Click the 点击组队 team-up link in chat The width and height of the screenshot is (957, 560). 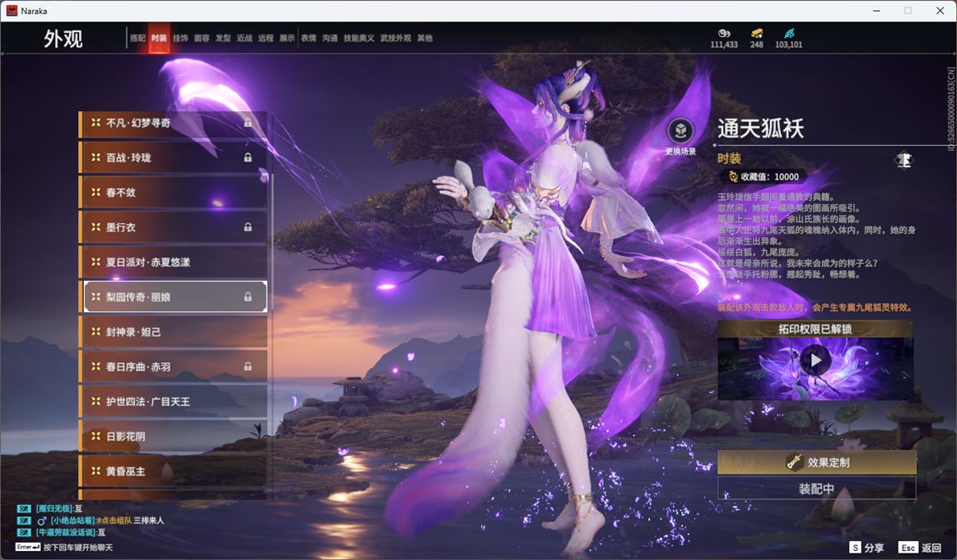pyautogui.click(x=114, y=520)
